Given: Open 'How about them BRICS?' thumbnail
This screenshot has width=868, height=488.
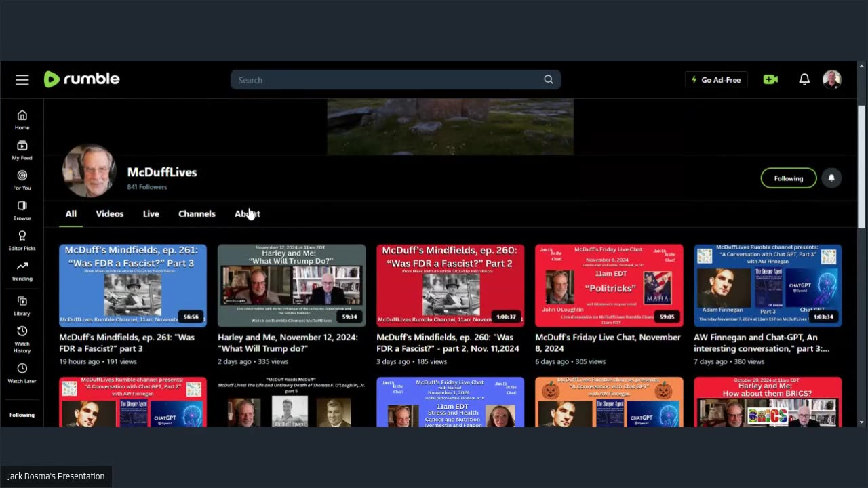Looking at the screenshot, I should coord(768,402).
